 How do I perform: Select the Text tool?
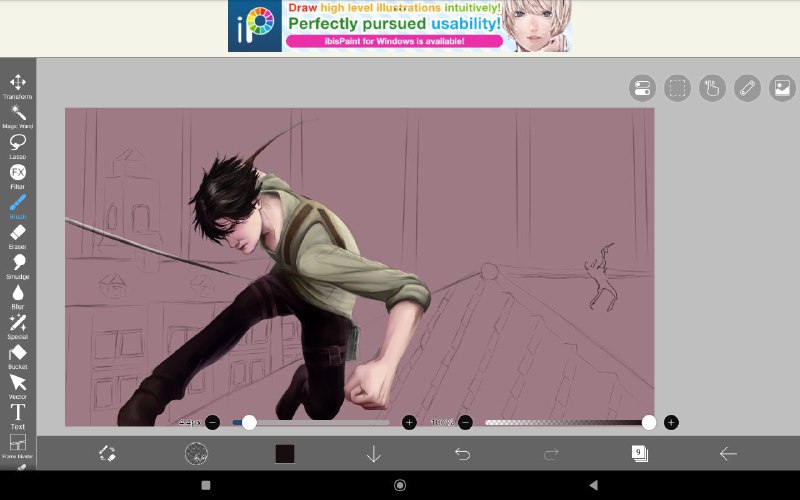(x=18, y=417)
